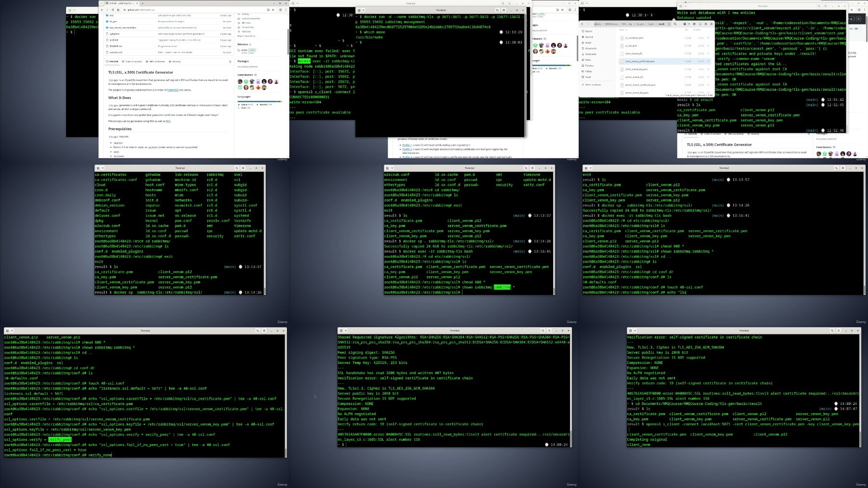Image resolution: width=868 pixels, height=488 pixels.
Task: Expand new-tab dropdown in the ca-certificates.conf terminal
Action: 103,168
